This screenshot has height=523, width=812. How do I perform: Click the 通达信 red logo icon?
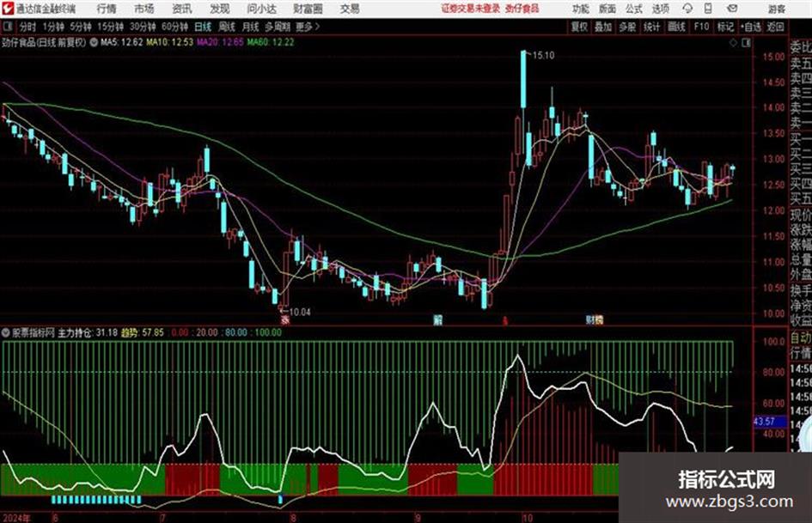pos(7,9)
